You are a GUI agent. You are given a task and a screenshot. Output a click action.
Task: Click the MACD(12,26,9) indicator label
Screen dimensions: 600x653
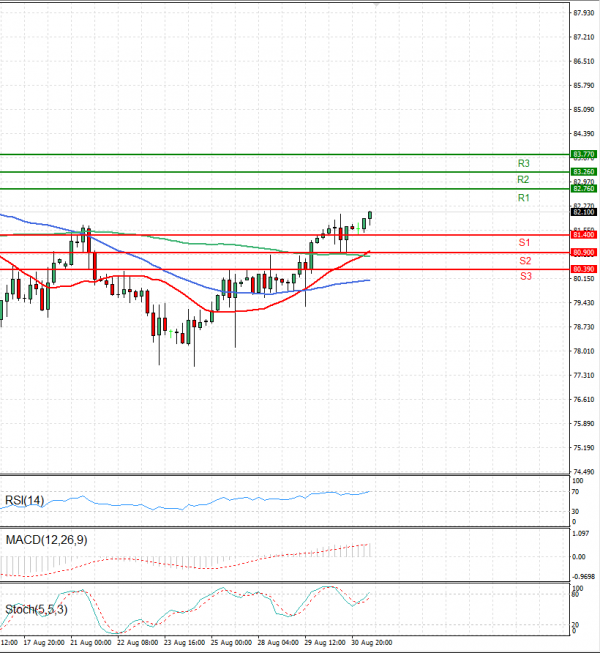click(46, 540)
